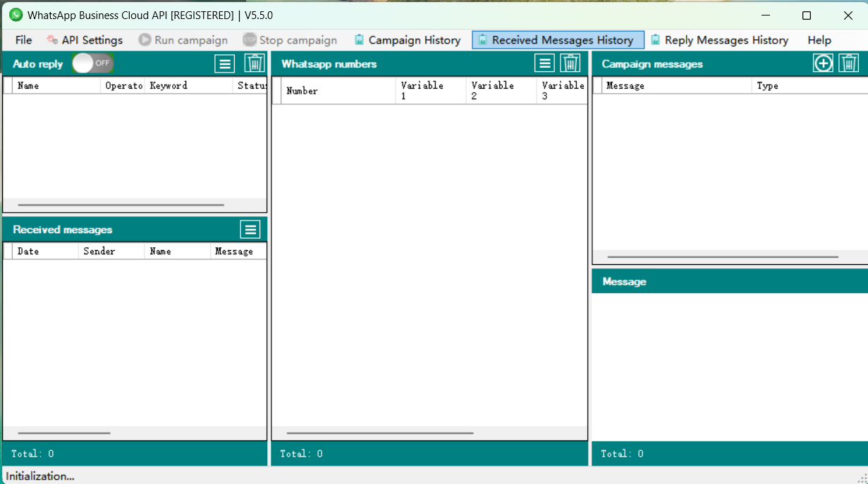Click the WhatsApp logo in title bar
Image resolution: width=868 pixels, height=484 pixels.
click(x=16, y=15)
